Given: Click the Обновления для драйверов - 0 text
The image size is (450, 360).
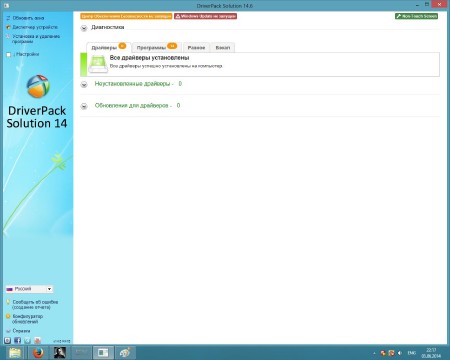Looking at the screenshot, I should click(x=137, y=105).
